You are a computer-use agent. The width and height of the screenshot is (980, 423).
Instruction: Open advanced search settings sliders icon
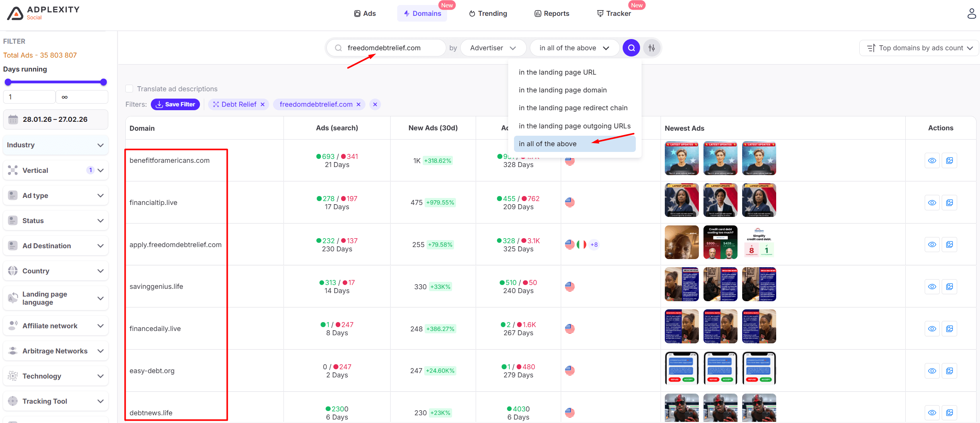(652, 48)
